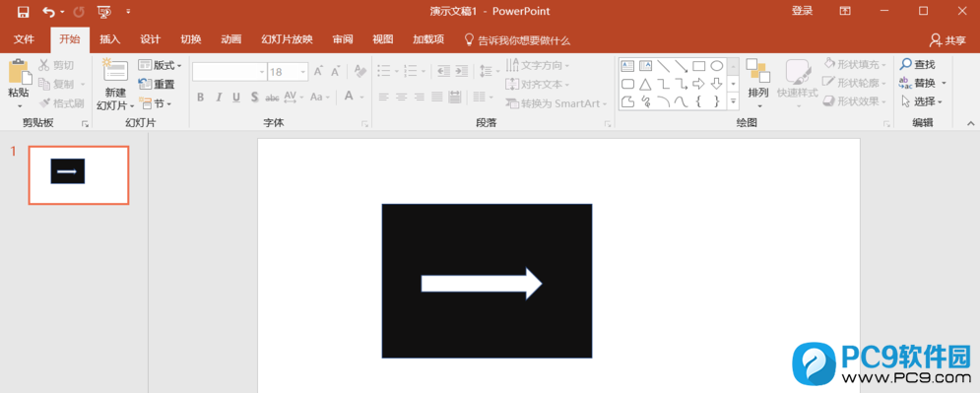Screen dimensions: 980x393
Task: Align text left
Action: (384, 97)
